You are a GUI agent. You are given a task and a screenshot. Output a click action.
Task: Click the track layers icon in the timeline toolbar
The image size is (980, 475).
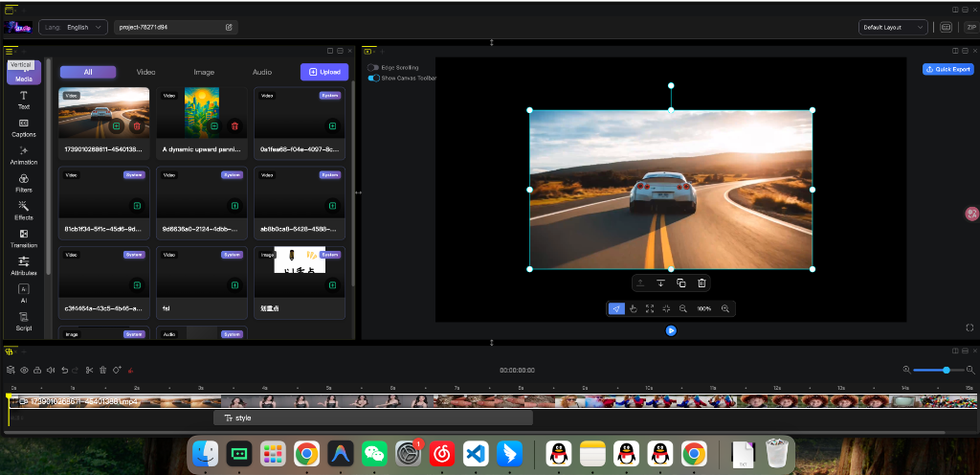[x=11, y=370]
